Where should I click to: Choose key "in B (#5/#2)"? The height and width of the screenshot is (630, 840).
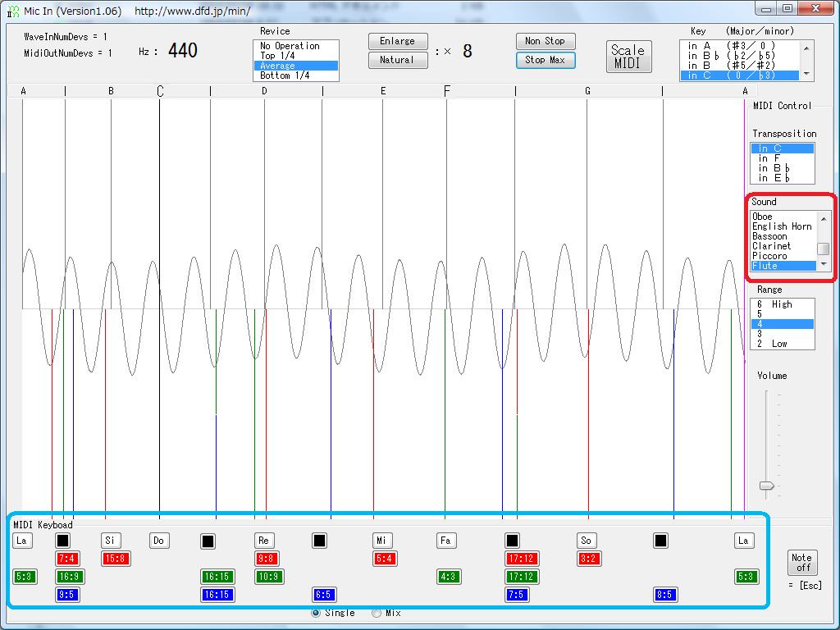pyautogui.click(x=739, y=66)
